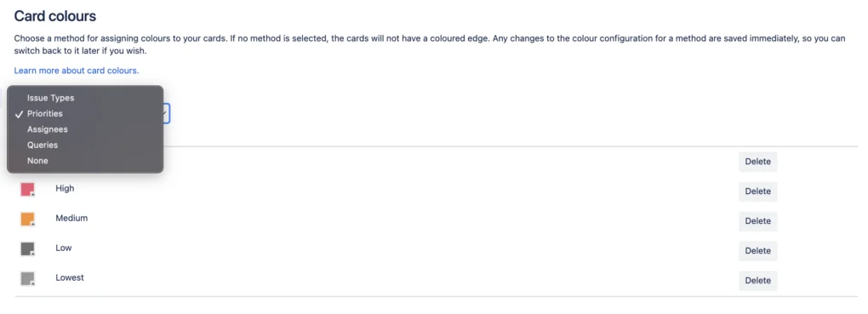Delete the Lowest priority colour

pos(758,280)
